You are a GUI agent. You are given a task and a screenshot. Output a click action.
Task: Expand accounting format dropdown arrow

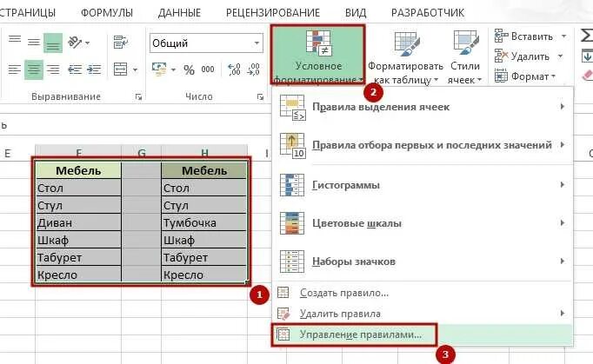(173, 69)
